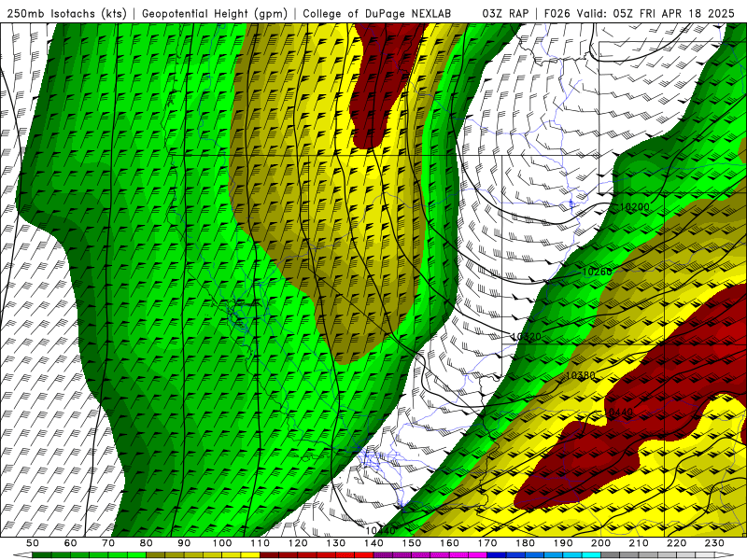Click the 60 tick on color scale

click(70, 543)
